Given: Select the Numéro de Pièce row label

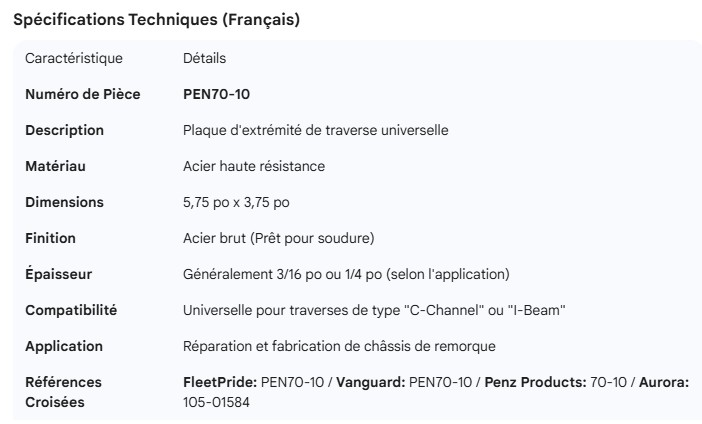Looking at the screenshot, I should pos(82,94).
